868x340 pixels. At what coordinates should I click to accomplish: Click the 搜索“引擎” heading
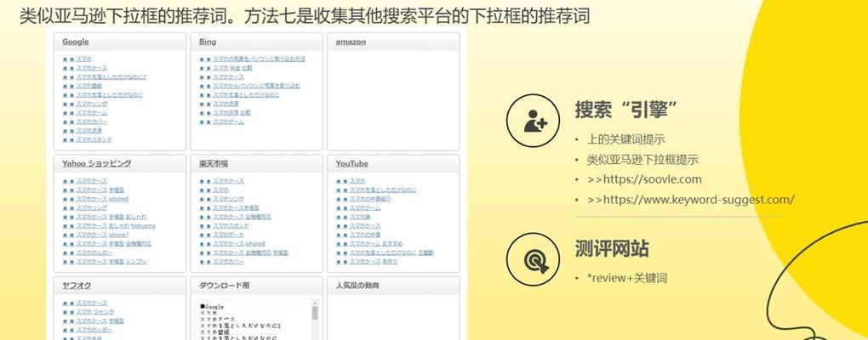point(626,110)
